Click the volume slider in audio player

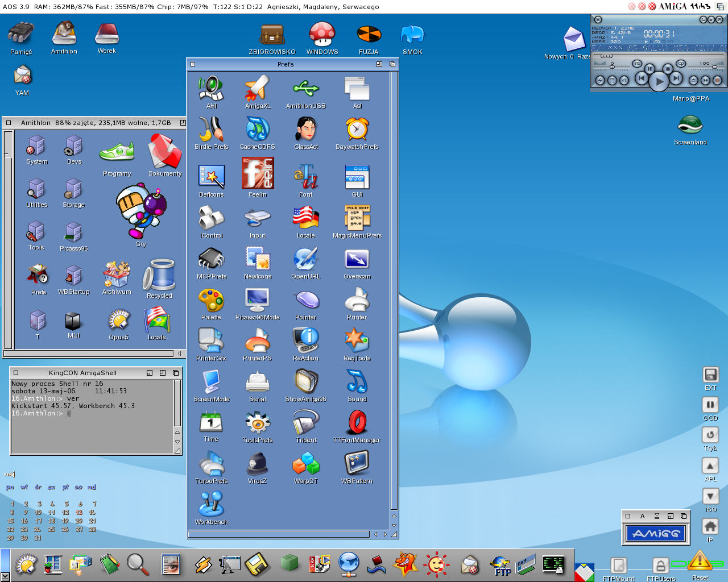click(706, 67)
